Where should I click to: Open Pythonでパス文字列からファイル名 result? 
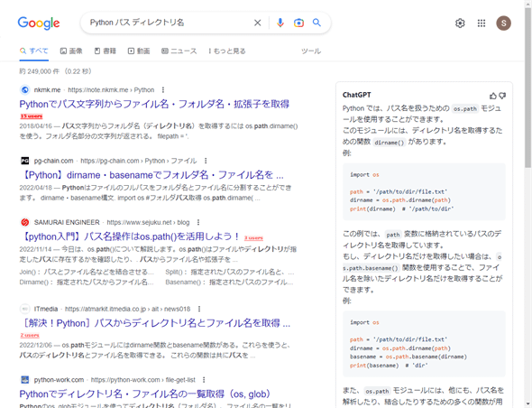click(154, 104)
